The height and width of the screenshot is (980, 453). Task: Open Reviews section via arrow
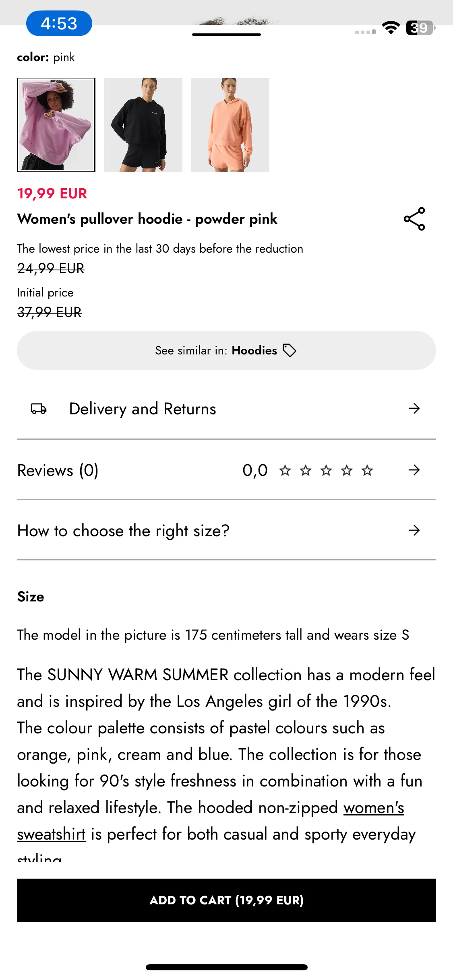[414, 470]
